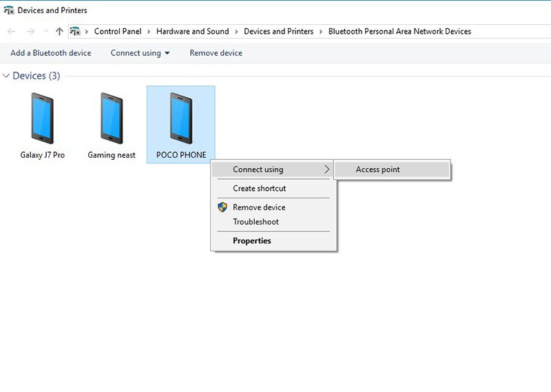551x392 pixels.
Task: Choose Troubleshoot in context menu
Action: coord(273,222)
